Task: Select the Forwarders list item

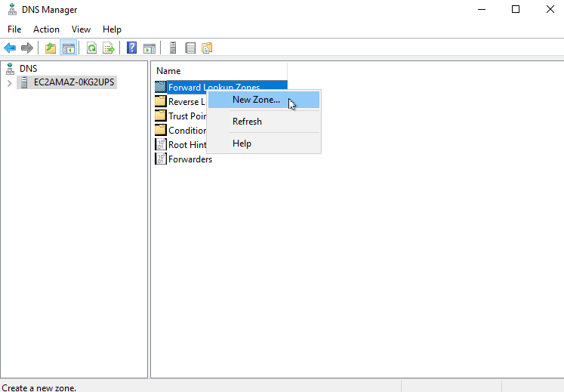Action: (190, 159)
